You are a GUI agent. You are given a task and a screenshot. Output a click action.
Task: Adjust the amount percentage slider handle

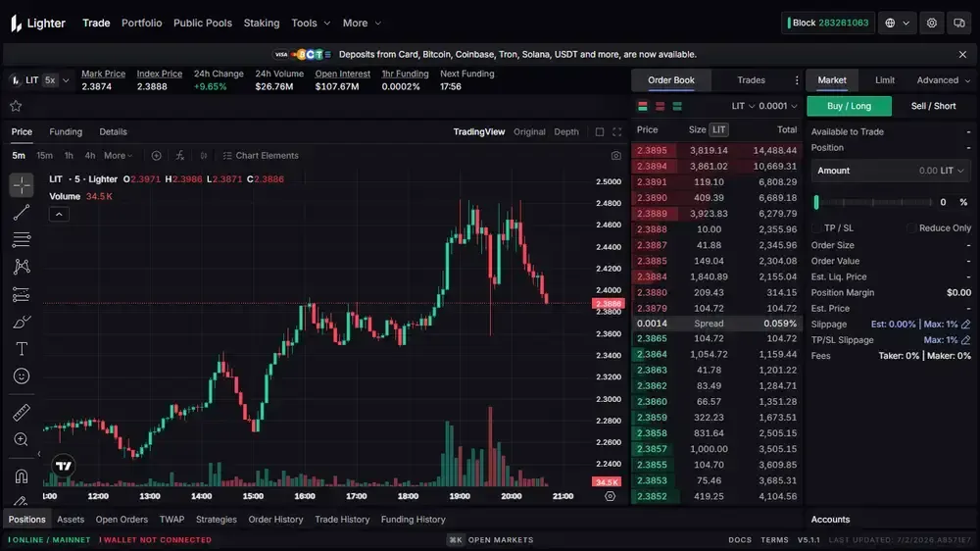816,202
